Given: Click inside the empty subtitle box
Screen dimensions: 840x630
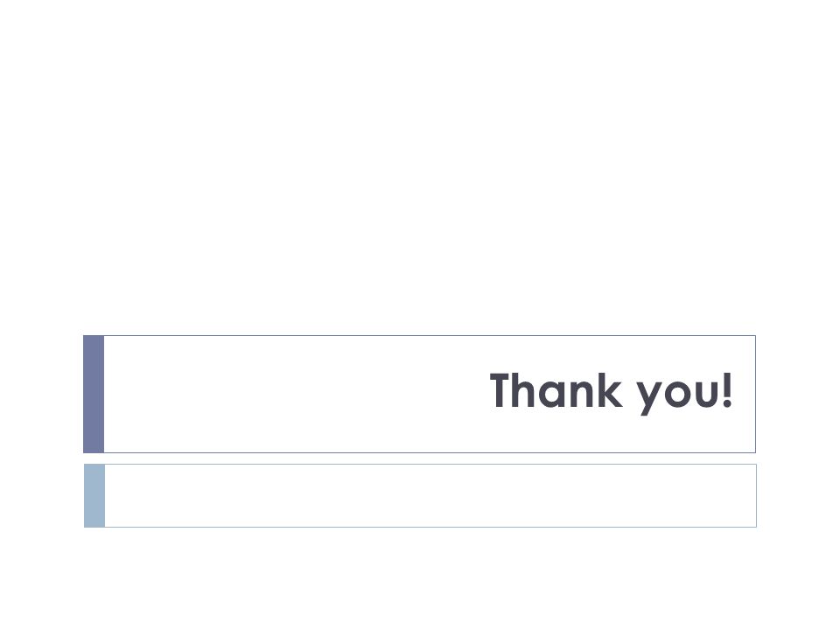Looking at the screenshot, I should tap(430, 495).
